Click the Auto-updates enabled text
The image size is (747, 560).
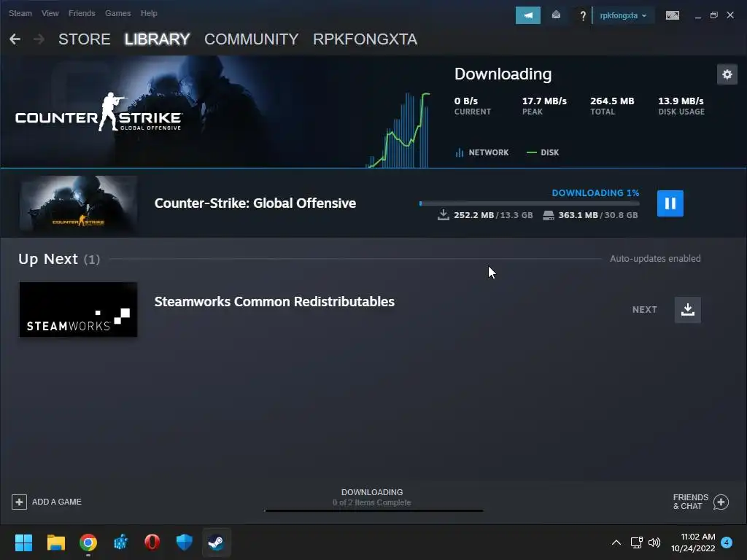[x=655, y=259]
